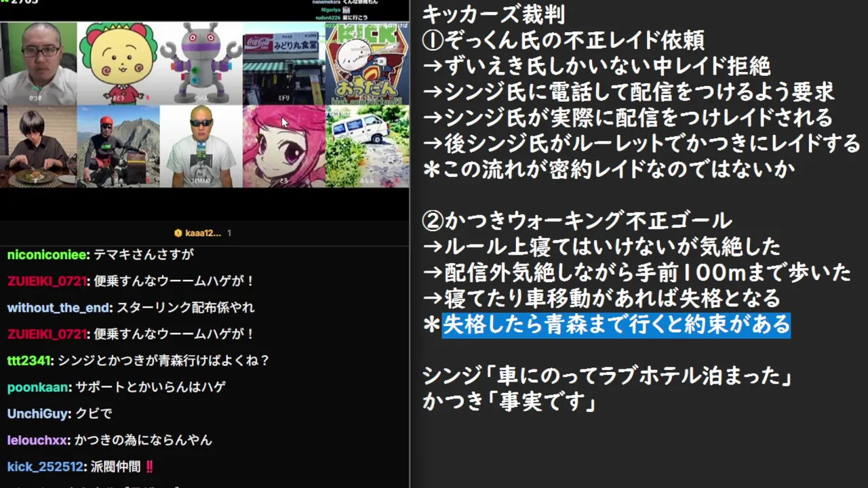Select the white van photo tile

367,146
